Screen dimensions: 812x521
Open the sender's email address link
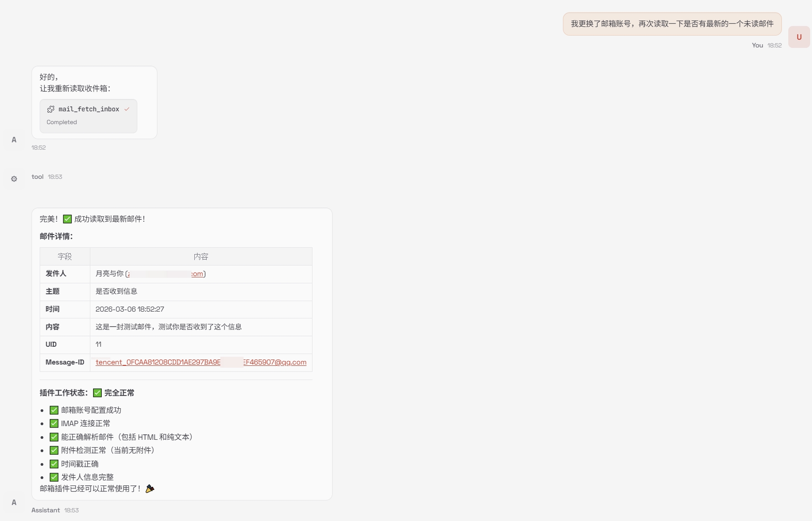[x=197, y=274]
